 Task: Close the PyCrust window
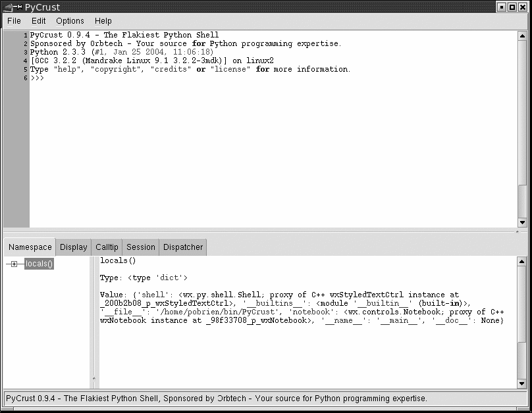coord(522,7)
